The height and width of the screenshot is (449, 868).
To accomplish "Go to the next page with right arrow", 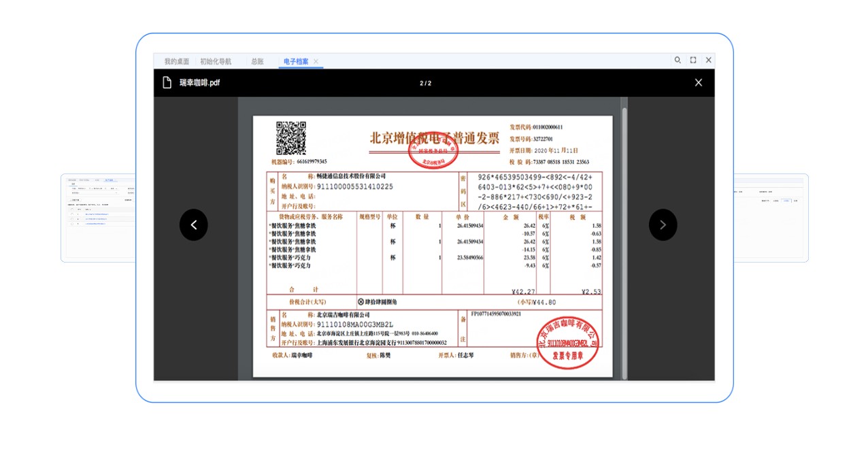I will [663, 224].
